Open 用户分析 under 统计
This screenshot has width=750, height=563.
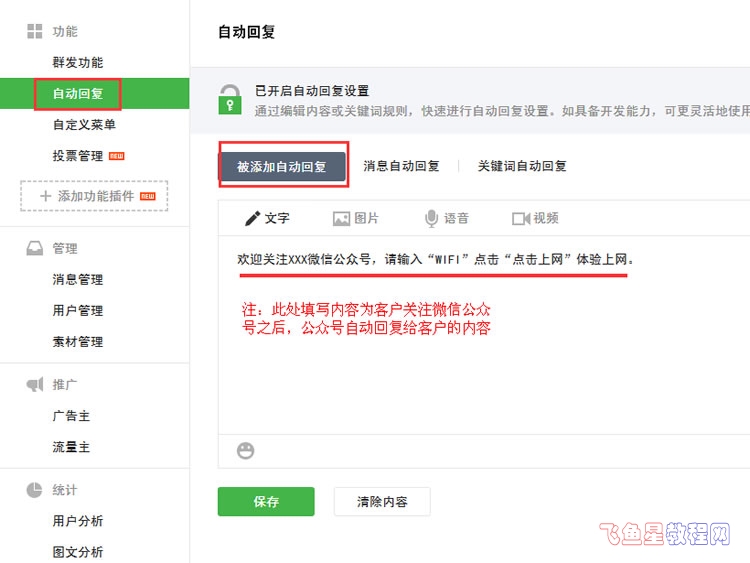coord(78,521)
